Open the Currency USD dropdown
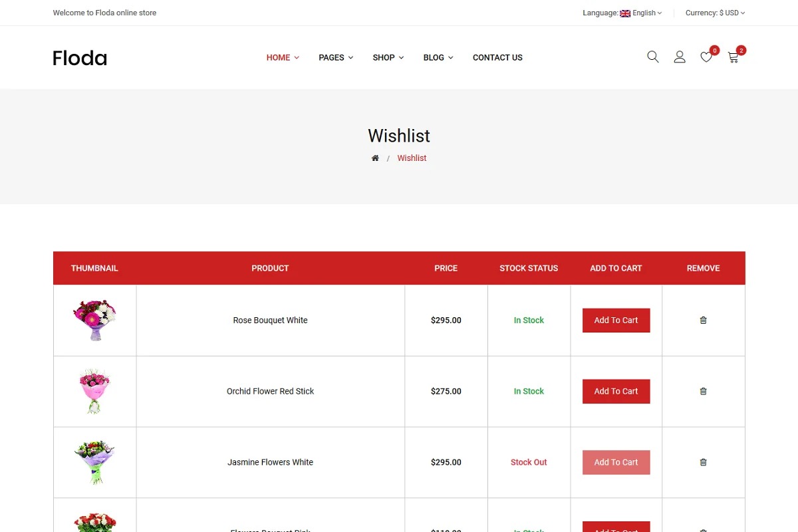This screenshot has width=798, height=532. click(x=715, y=13)
